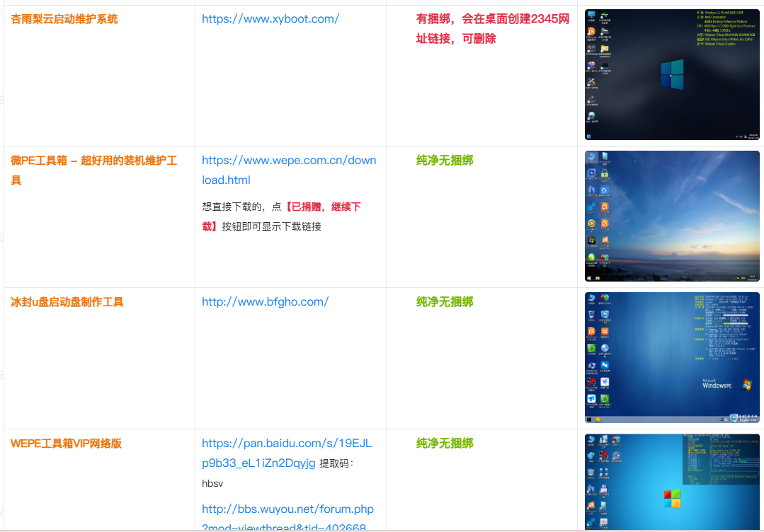Open the WEPE VIP desktop screenshot
Image resolution: width=764 pixels, height=532 pixels.
(x=671, y=482)
